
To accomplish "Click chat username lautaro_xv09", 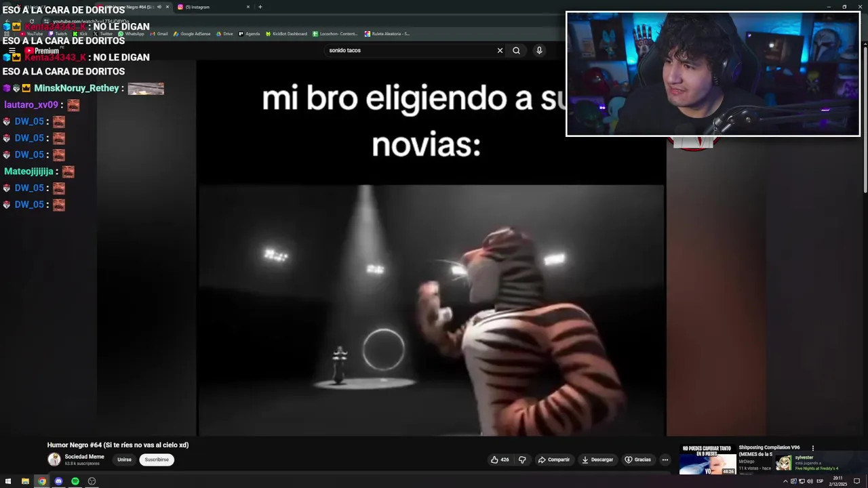I will [x=31, y=105].
